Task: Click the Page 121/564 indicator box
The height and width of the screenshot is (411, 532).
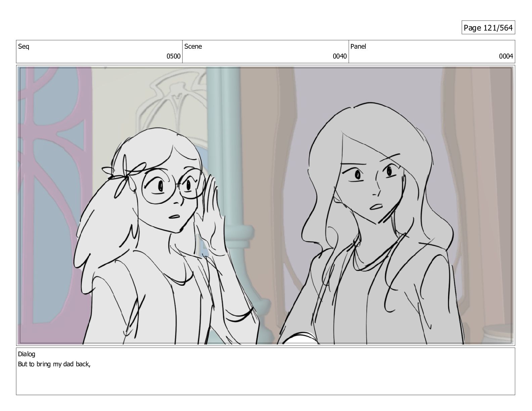Action: click(488, 28)
